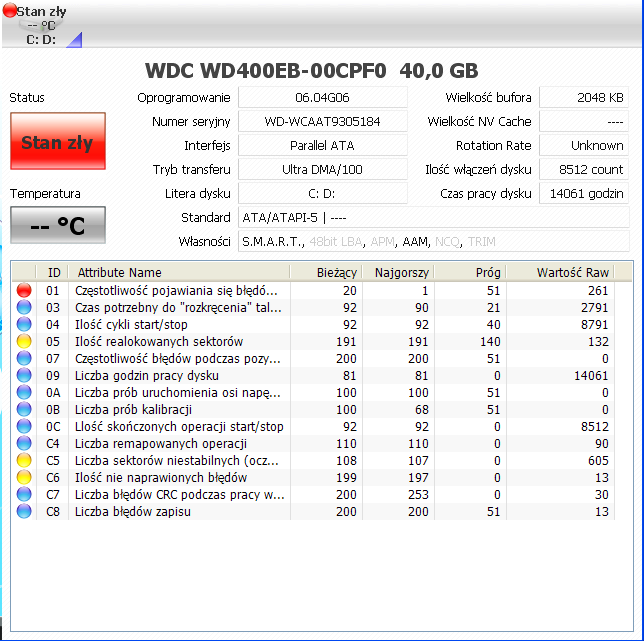Click threshold value 140 of attribute 05
This screenshot has width=644, height=641.
490,341
